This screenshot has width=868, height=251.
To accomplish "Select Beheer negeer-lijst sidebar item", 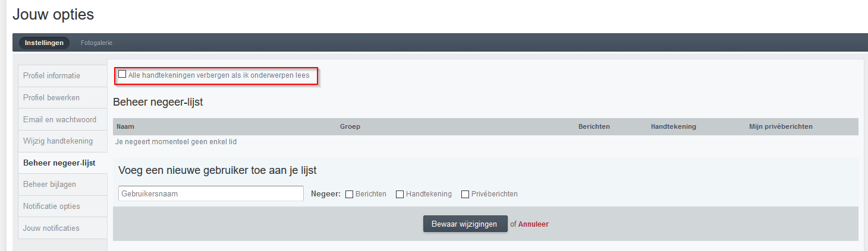I will [x=63, y=163].
